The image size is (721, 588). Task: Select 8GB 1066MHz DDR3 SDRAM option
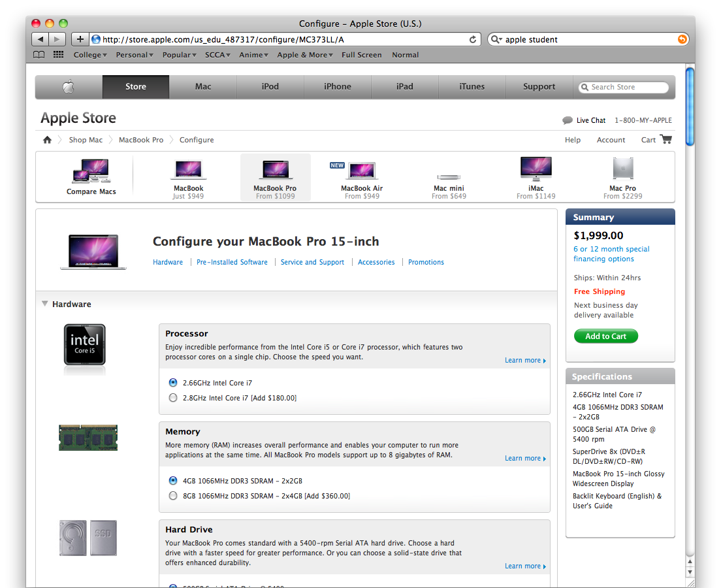pyautogui.click(x=173, y=495)
